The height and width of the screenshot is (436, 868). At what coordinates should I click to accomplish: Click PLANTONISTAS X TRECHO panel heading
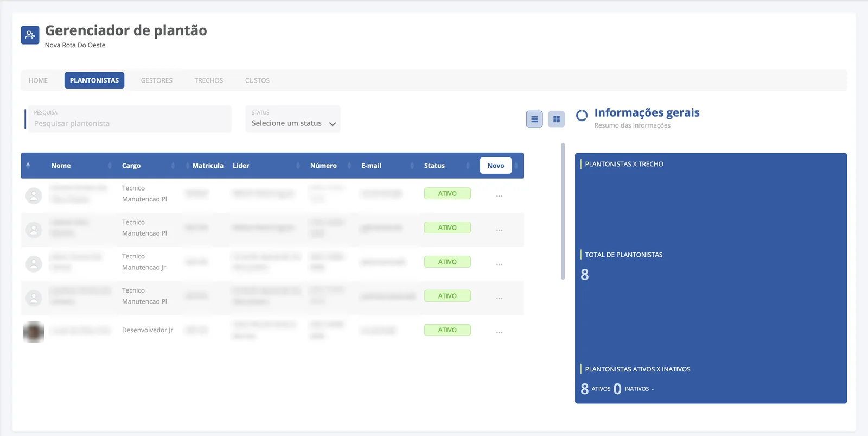[x=624, y=164]
